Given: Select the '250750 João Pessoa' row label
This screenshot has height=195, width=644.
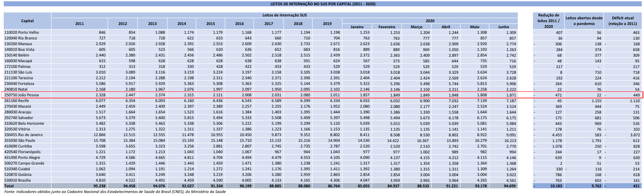Looking at the screenshot, I should point(22,95).
